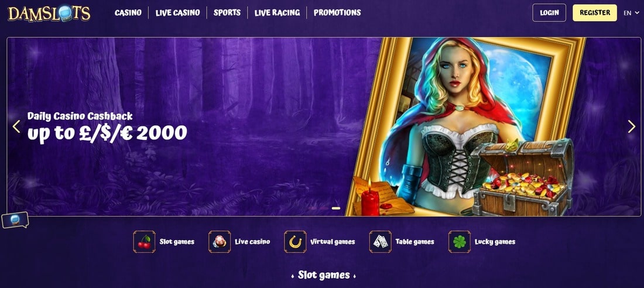This screenshot has height=288, width=644.
Task: Go to Live Racing in the navigation
Action: (278, 13)
